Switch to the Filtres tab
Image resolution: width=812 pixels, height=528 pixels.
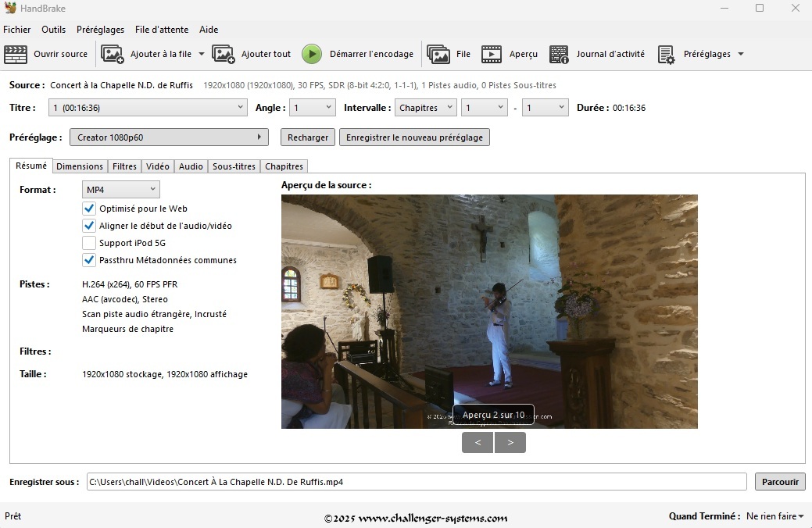(x=124, y=166)
